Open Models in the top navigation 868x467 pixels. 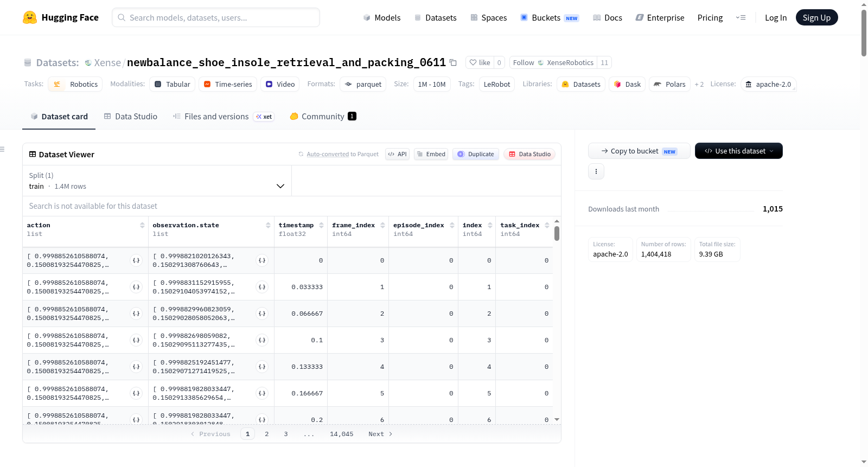tap(382, 17)
